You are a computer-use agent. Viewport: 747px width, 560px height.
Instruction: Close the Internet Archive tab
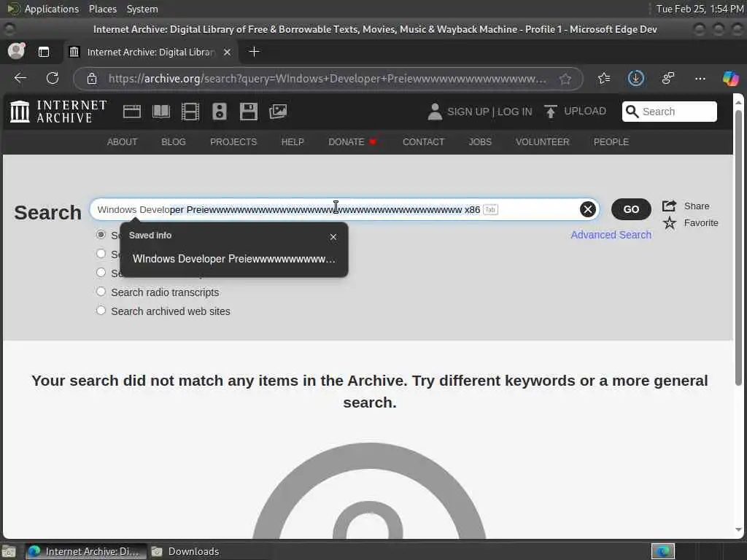pyautogui.click(x=228, y=52)
